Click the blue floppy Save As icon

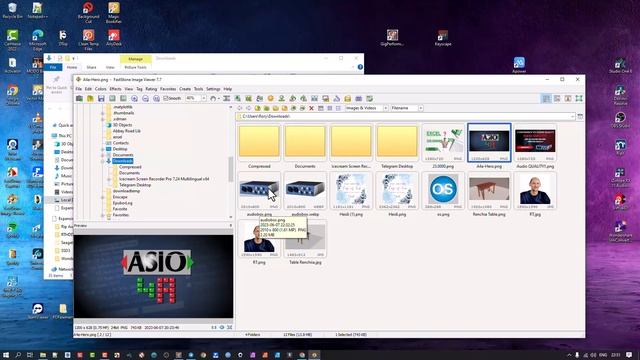(x=101, y=98)
